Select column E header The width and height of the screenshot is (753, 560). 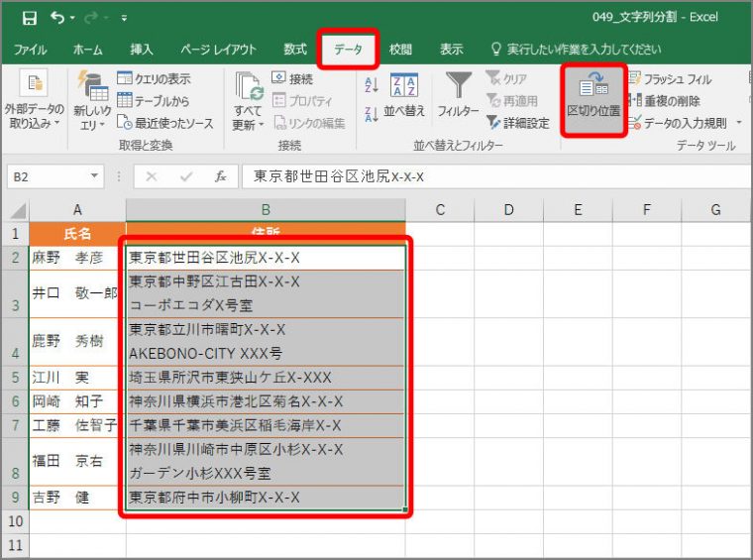[x=578, y=210]
